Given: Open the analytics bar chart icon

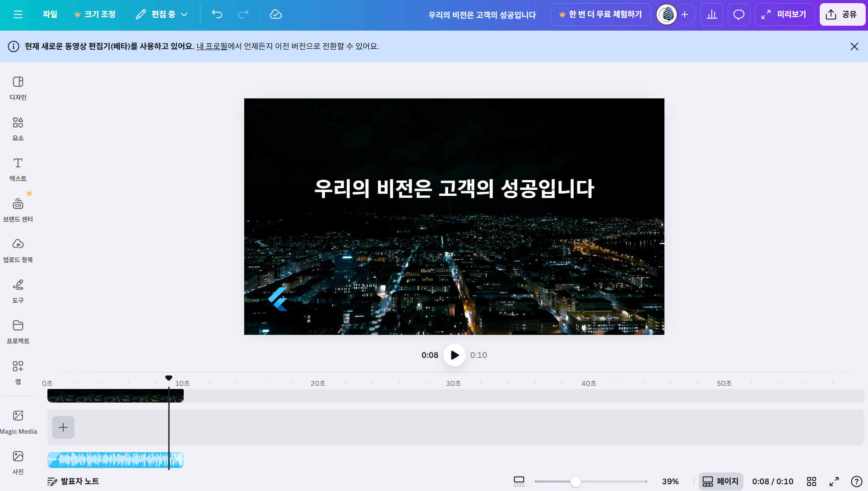Looking at the screenshot, I should point(712,14).
